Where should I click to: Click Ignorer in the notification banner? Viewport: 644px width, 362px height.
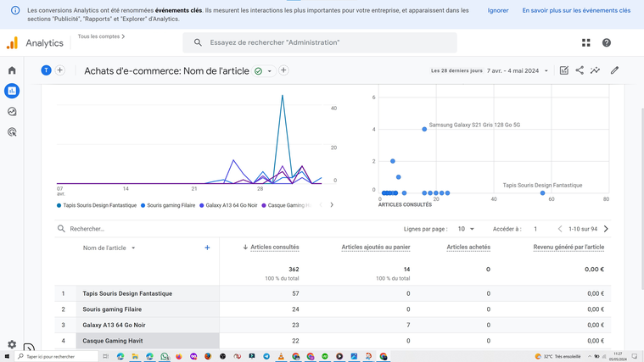click(x=498, y=11)
